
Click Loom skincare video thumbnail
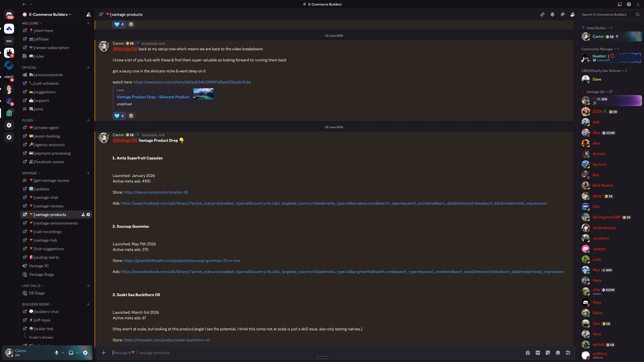coord(203,94)
